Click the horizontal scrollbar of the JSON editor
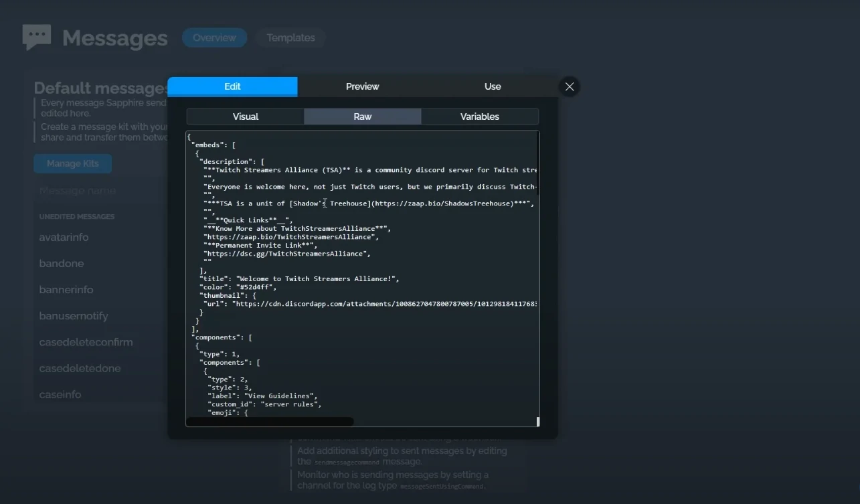The image size is (860, 504). 269,422
